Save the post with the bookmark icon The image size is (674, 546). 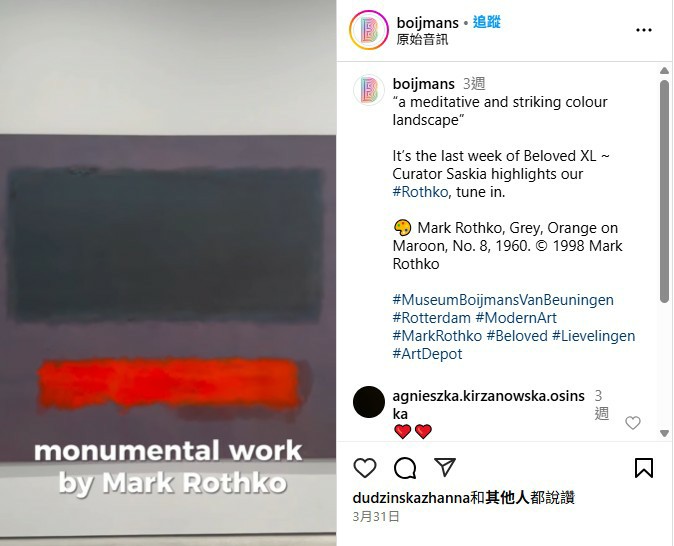pyautogui.click(x=644, y=468)
